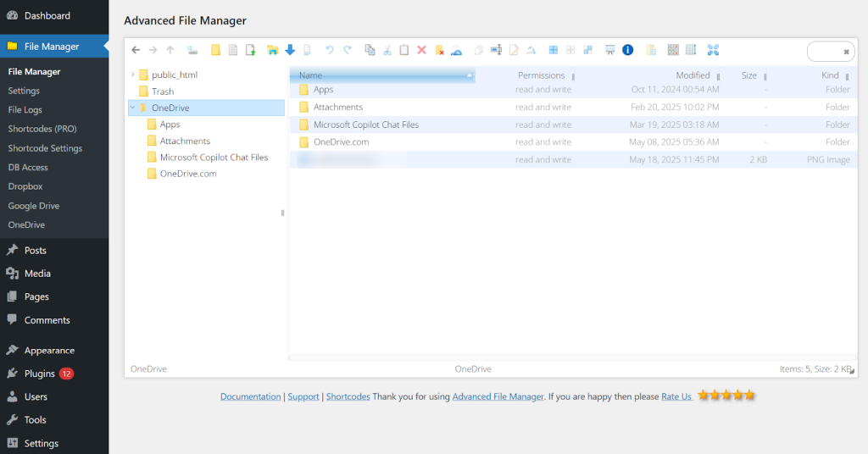
Task: Open the mount network volume icon
Action: tap(192, 50)
